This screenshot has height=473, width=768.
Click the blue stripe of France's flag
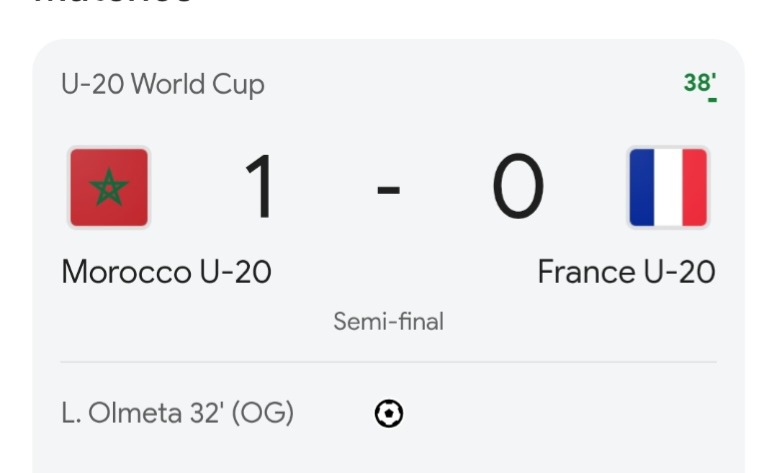tap(643, 188)
